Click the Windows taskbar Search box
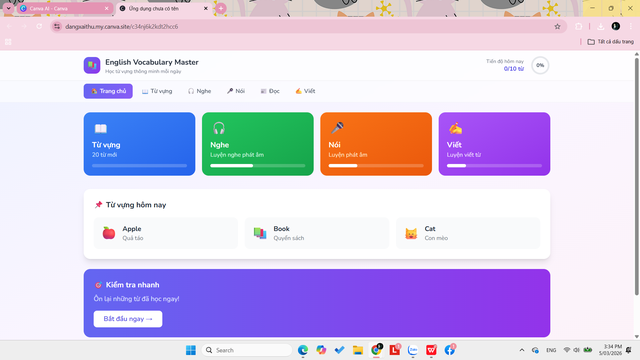Viewport: 640px width, 360px height. [x=247, y=350]
